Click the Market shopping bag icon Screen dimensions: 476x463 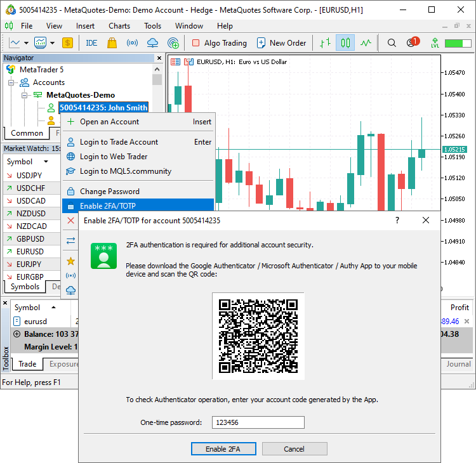pos(112,43)
